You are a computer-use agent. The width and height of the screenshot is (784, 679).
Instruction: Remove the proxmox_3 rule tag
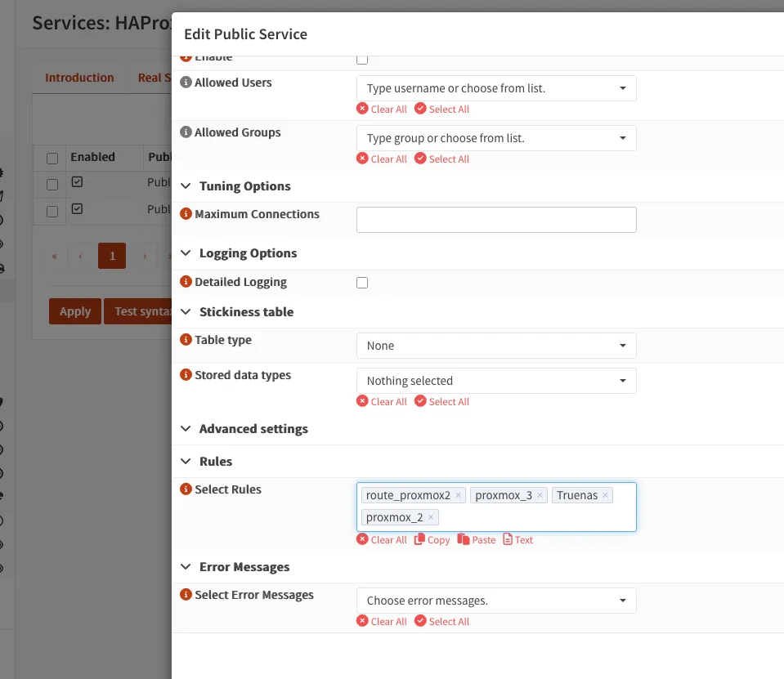click(x=540, y=495)
